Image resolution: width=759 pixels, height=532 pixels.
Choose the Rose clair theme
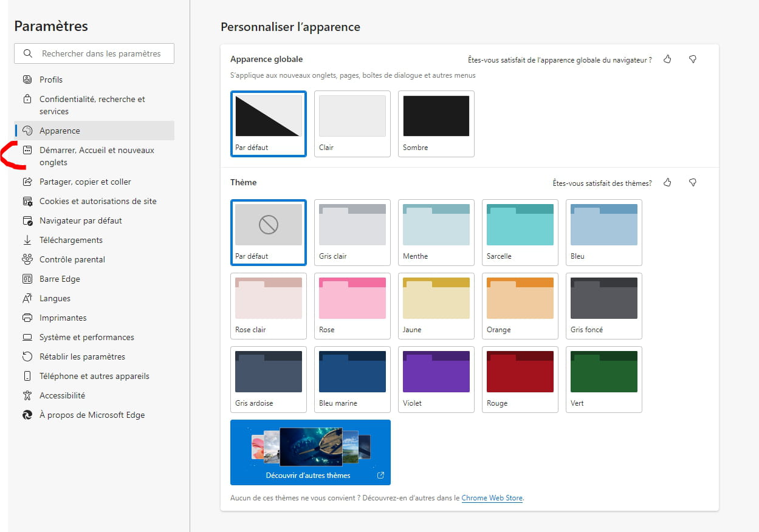(269, 306)
